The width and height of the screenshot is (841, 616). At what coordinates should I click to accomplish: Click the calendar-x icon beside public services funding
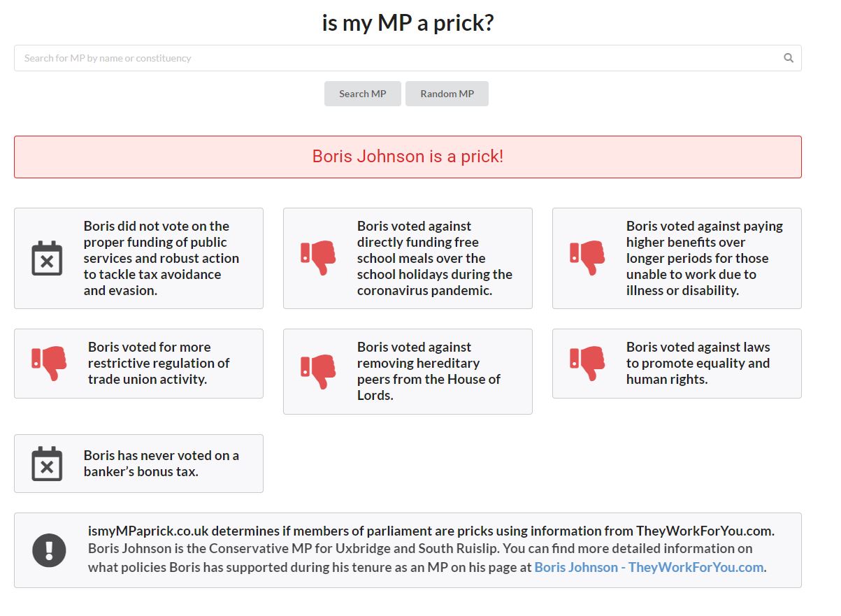47,258
